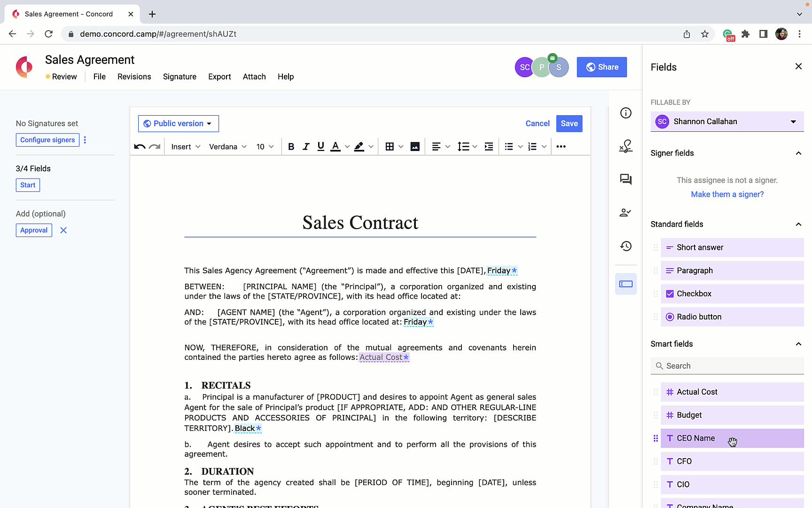Open the version history clock icon
The width and height of the screenshot is (812, 508).
point(626,246)
